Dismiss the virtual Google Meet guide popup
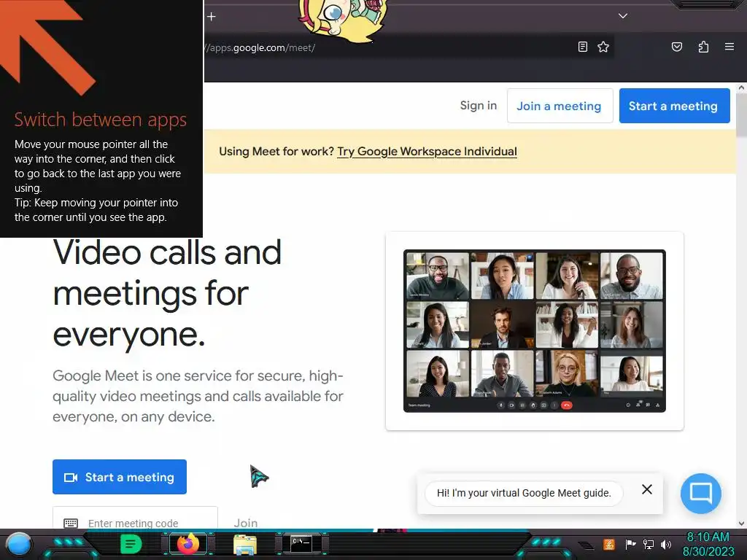Viewport: 747px width, 560px height. click(x=646, y=489)
